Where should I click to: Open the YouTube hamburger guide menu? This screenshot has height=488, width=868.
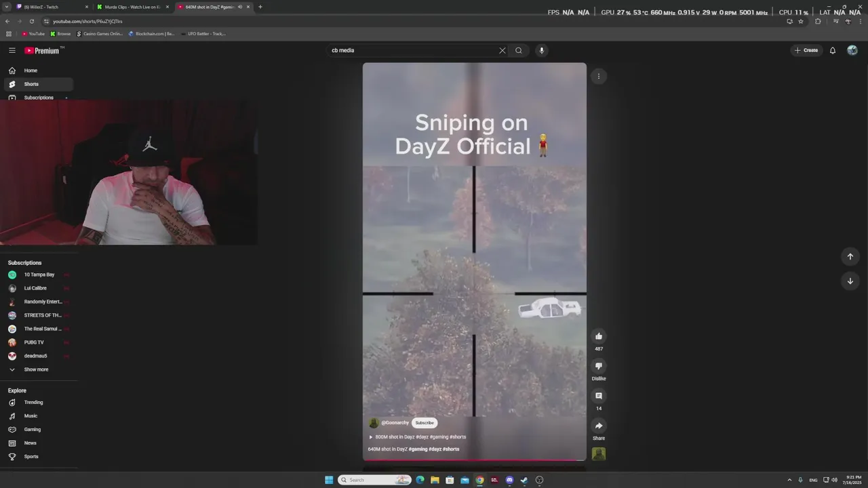click(x=12, y=50)
